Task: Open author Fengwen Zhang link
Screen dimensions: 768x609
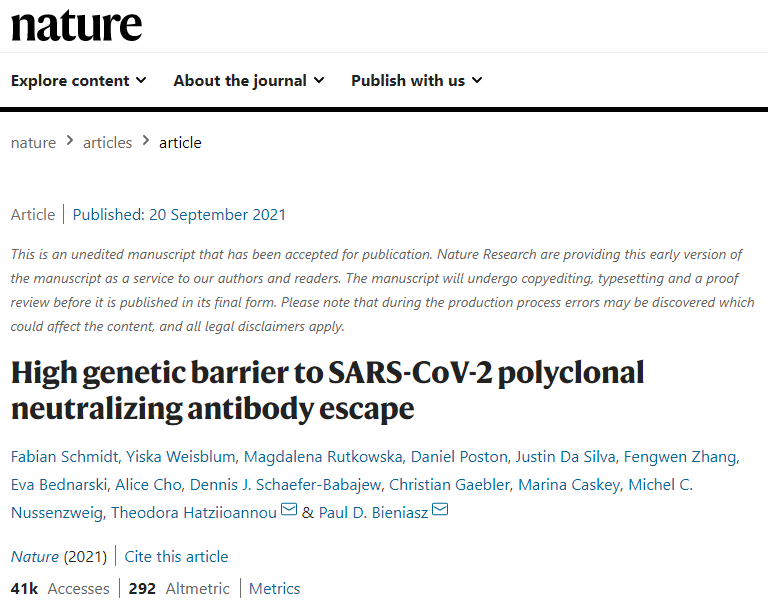Action: [x=680, y=457]
